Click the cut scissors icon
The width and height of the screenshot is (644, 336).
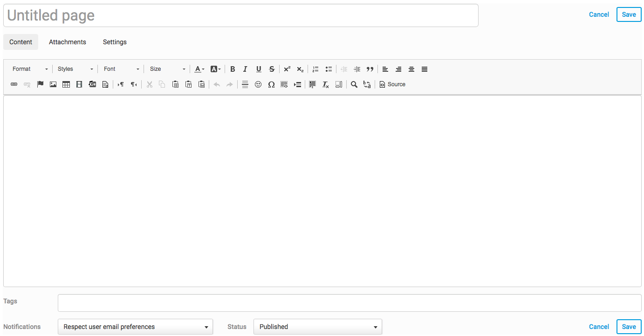point(150,84)
